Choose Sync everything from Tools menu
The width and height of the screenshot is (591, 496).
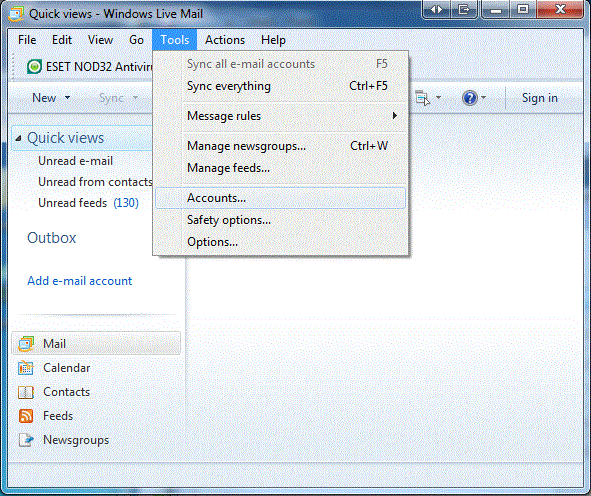pyautogui.click(x=280, y=86)
